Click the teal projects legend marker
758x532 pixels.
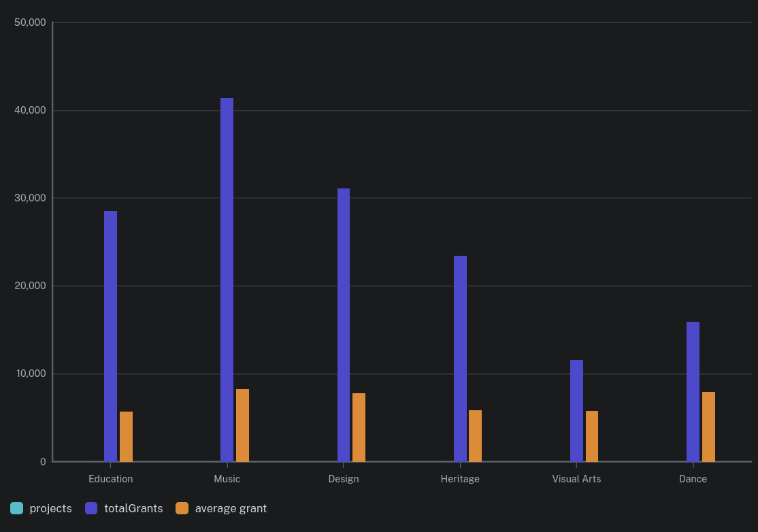click(16, 508)
